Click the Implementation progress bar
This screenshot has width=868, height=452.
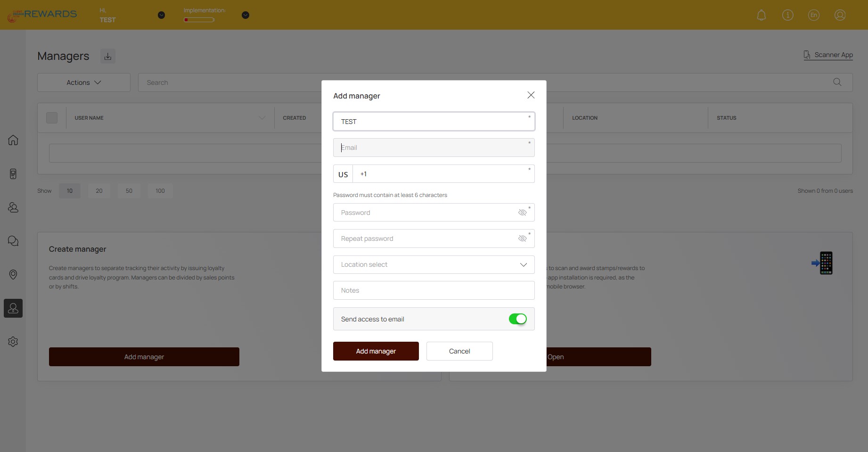[199, 20]
